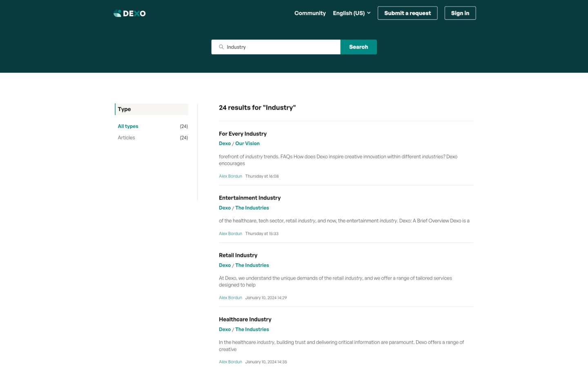Viewport: 588px width, 368px height.
Task: Open the Community page
Action: (310, 13)
